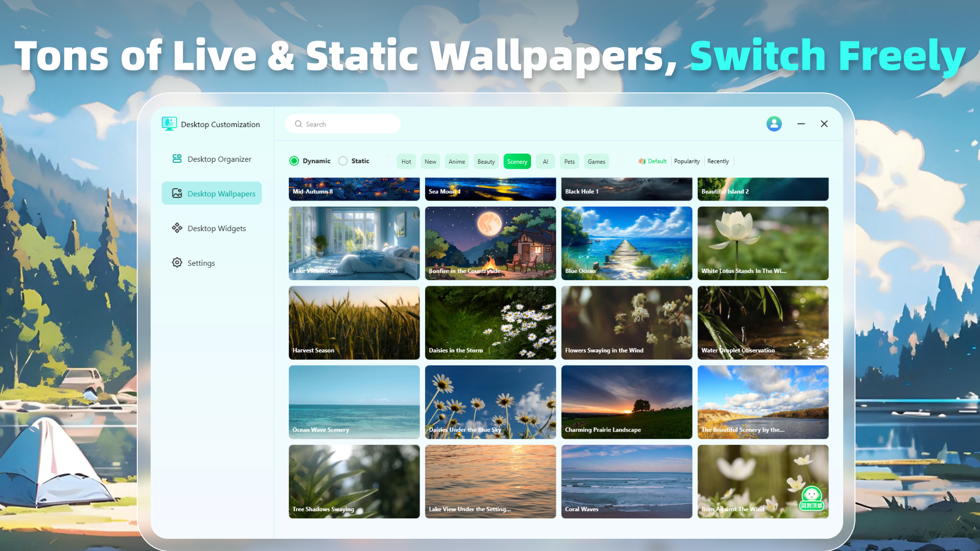Select the Desktop Wallpapers sidebar icon
This screenshot has height=551, width=980.
pos(177,193)
